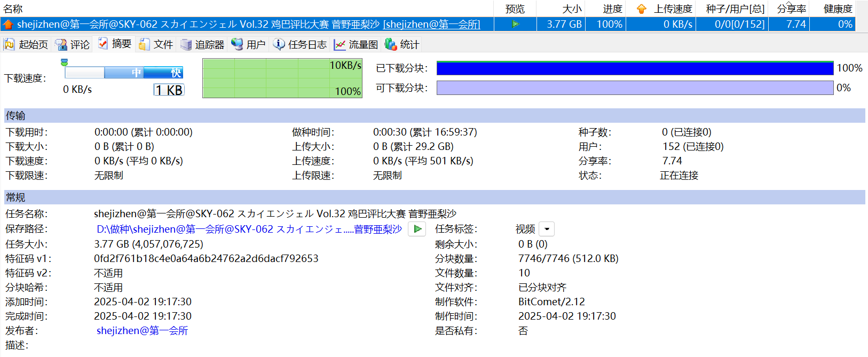Click green play button beside save path

click(x=417, y=229)
